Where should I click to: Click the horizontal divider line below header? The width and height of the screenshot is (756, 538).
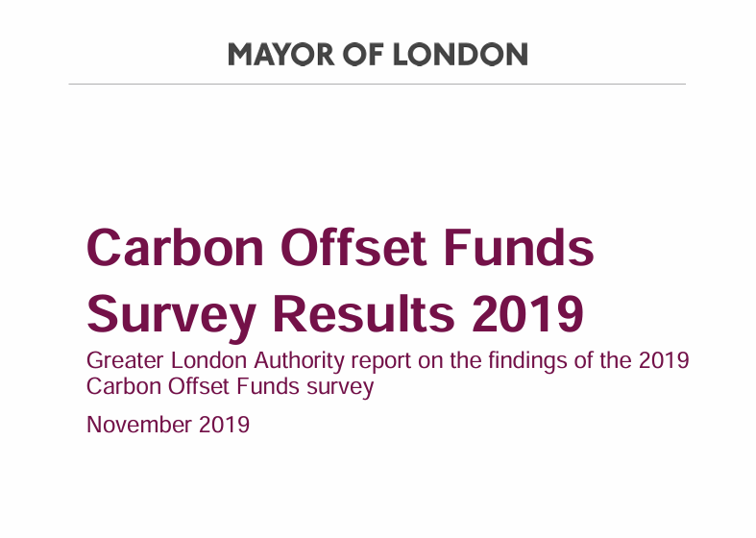[x=378, y=84]
